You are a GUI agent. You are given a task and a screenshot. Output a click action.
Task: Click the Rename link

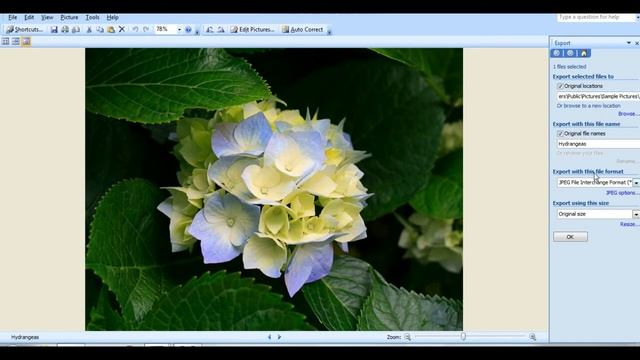click(627, 161)
